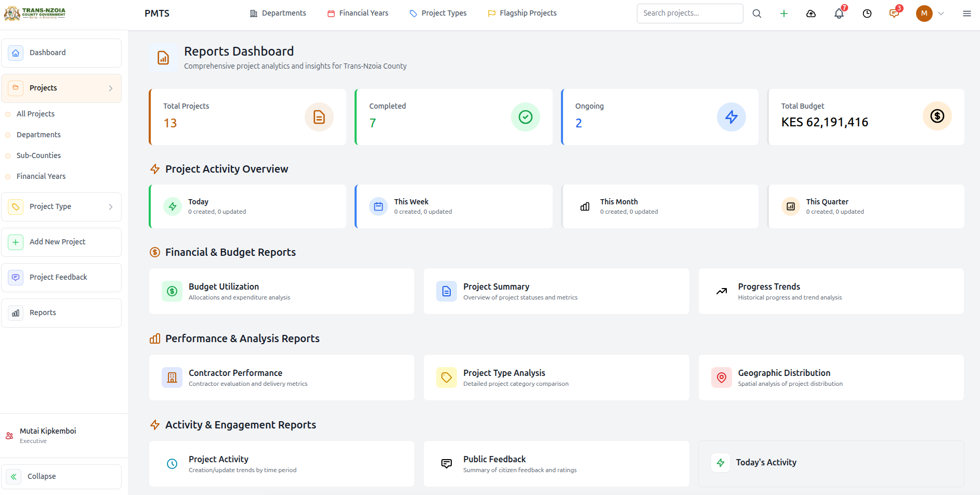Click the Collapse double-chevron icon

14,476
